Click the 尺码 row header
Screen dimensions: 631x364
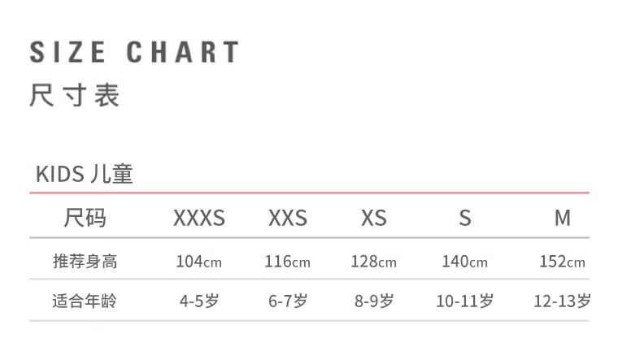pyautogui.click(x=85, y=218)
